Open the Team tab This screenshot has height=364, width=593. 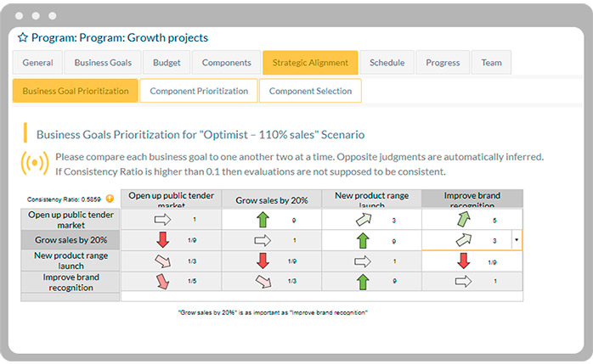tap(491, 63)
